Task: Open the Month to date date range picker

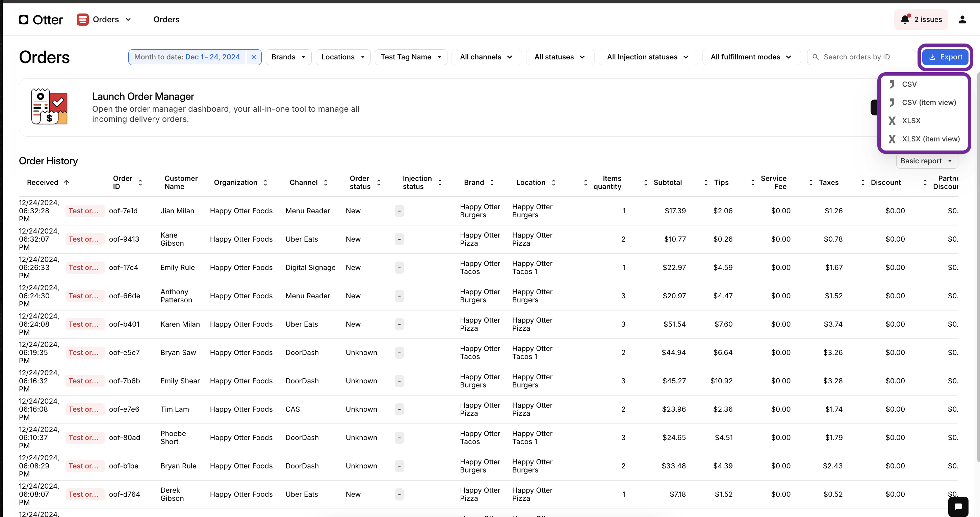Action: (187, 57)
